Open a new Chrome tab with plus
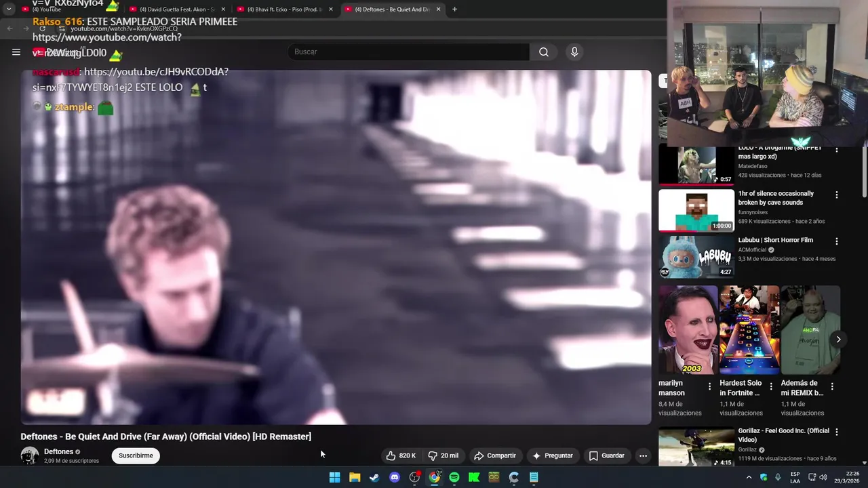 point(454,9)
